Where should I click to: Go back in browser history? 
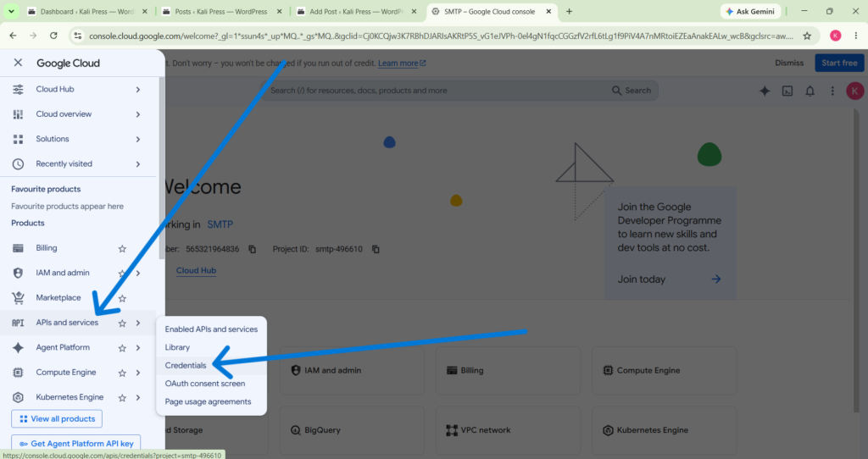coord(13,36)
